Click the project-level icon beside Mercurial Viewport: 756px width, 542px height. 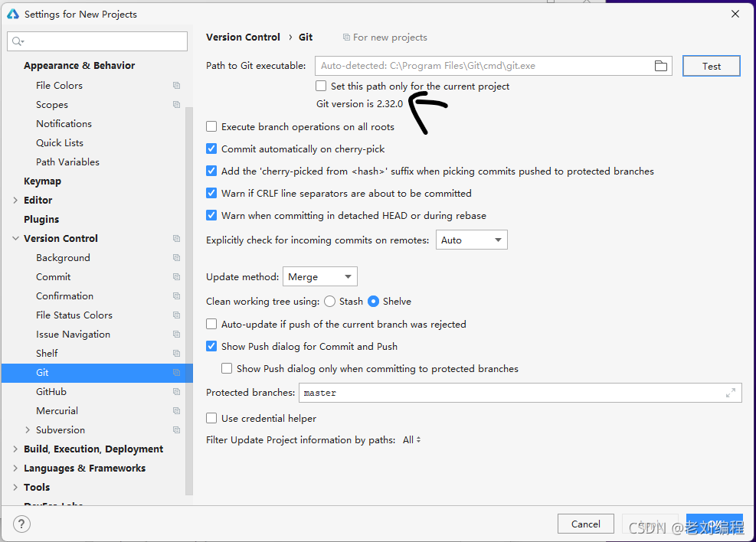click(176, 411)
